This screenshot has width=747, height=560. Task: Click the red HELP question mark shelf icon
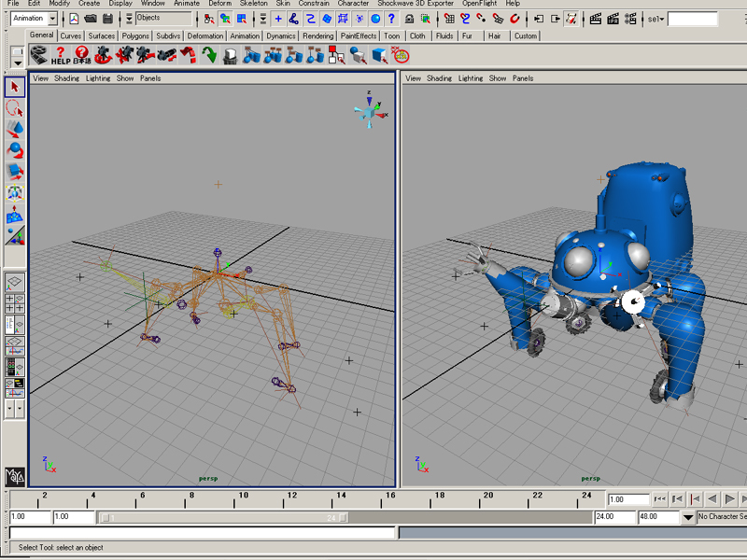point(60,54)
